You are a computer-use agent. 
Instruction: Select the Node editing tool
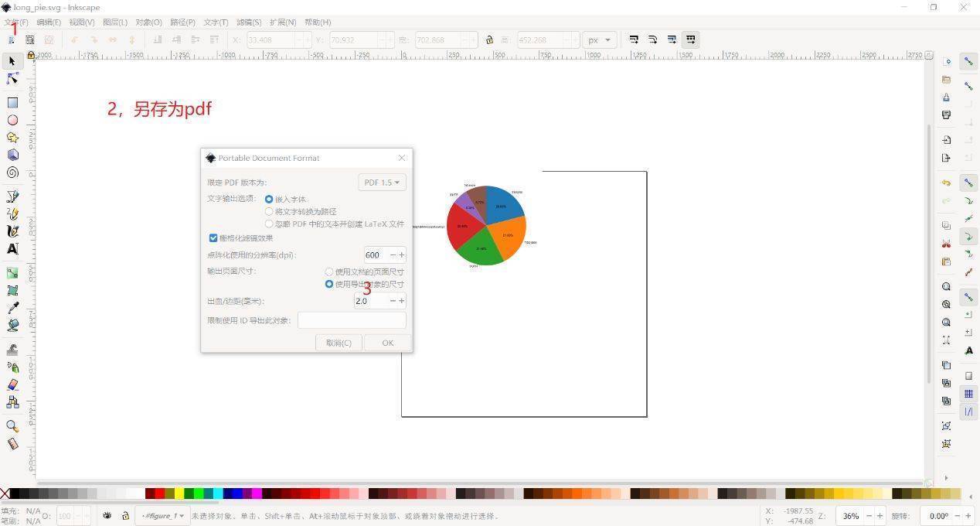[x=12, y=79]
